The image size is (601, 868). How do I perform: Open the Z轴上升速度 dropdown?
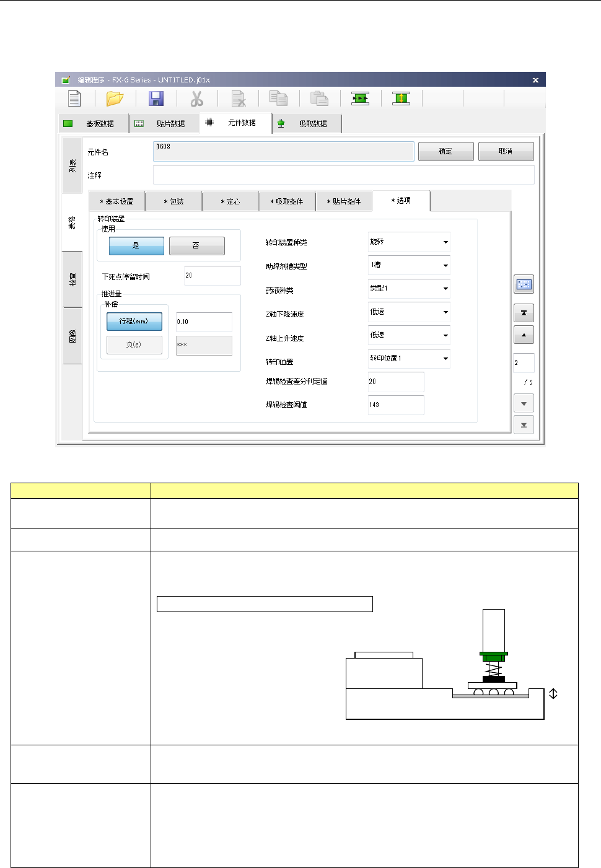[409, 335]
